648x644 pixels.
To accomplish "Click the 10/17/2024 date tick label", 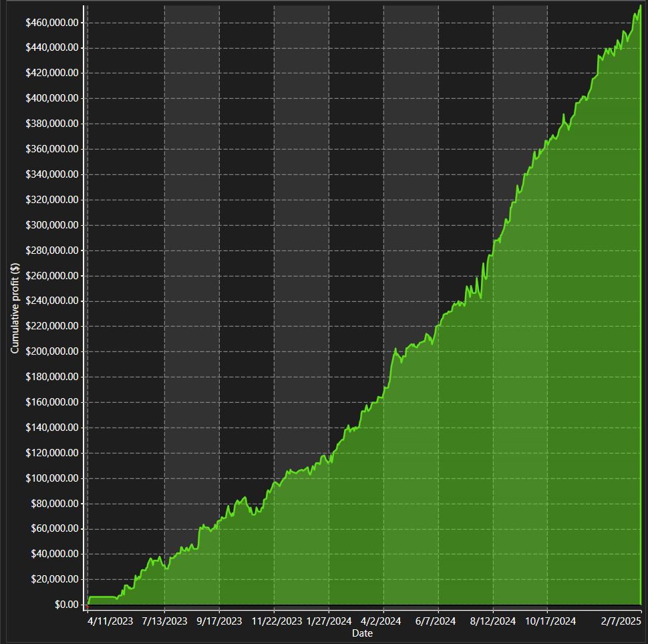I will 550,621.
